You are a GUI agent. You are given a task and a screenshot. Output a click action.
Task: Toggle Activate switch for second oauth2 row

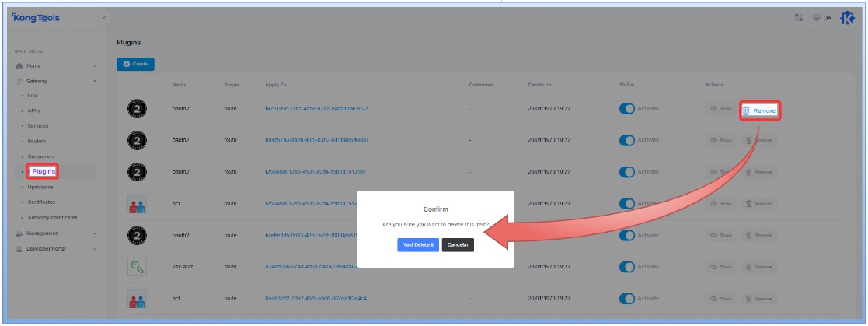627,140
